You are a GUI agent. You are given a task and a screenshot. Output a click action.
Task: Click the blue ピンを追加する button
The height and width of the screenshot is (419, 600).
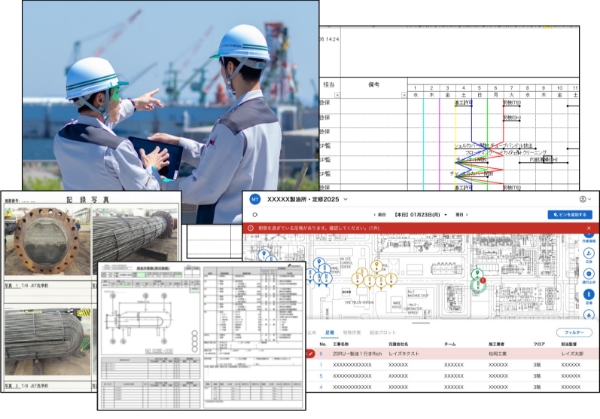pos(570,215)
